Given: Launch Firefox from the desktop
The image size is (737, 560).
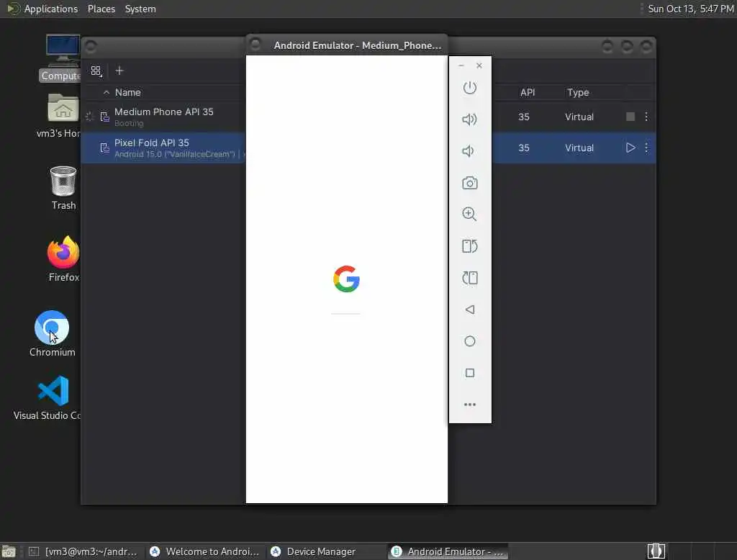Looking at the screenshot, I should (x=63, y=259).
